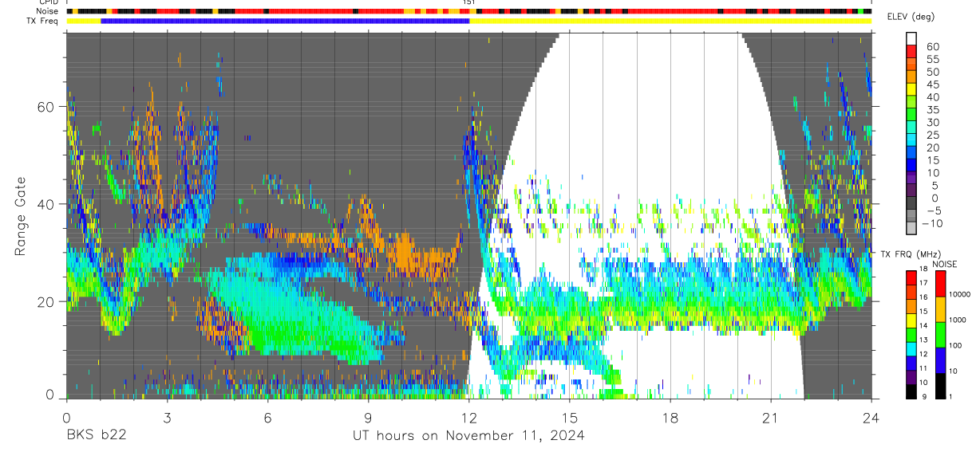Click the 10000 value on NOISE scale

958,295
